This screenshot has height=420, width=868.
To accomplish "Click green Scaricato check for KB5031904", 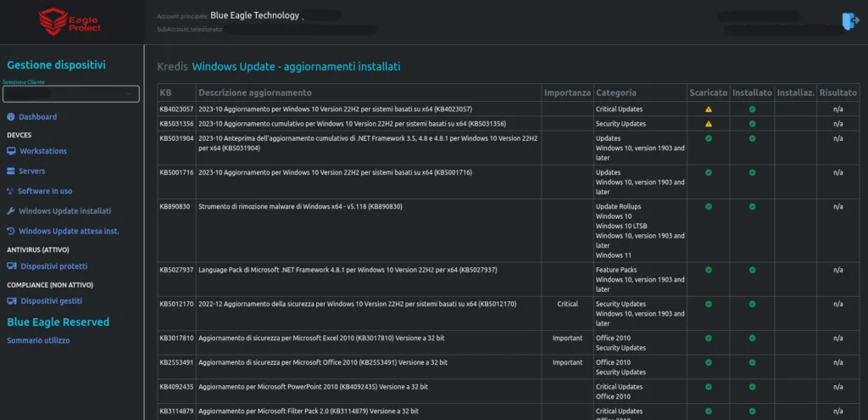I will click(x=709, y=138).
